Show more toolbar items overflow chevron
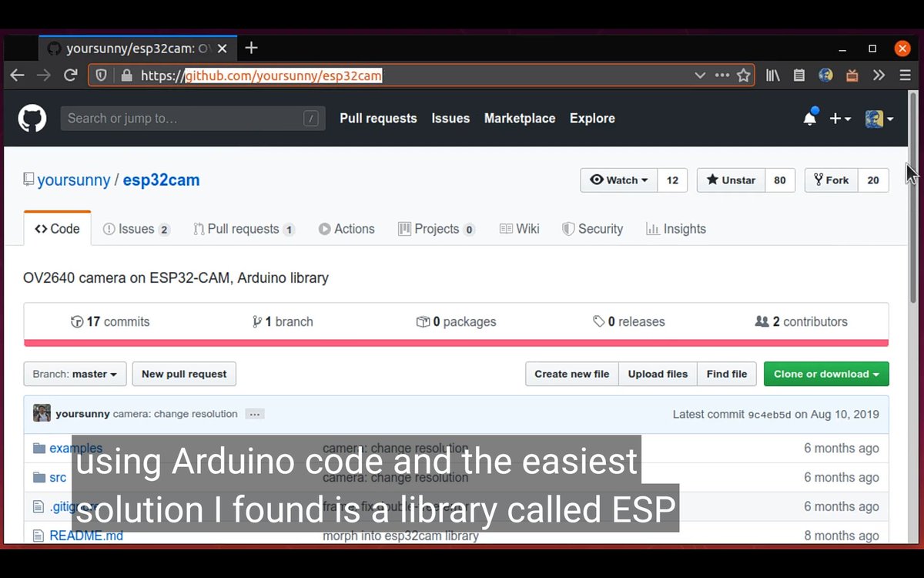Image resolution: width=924 pixels, height=578 pixels. pos(879,76)
